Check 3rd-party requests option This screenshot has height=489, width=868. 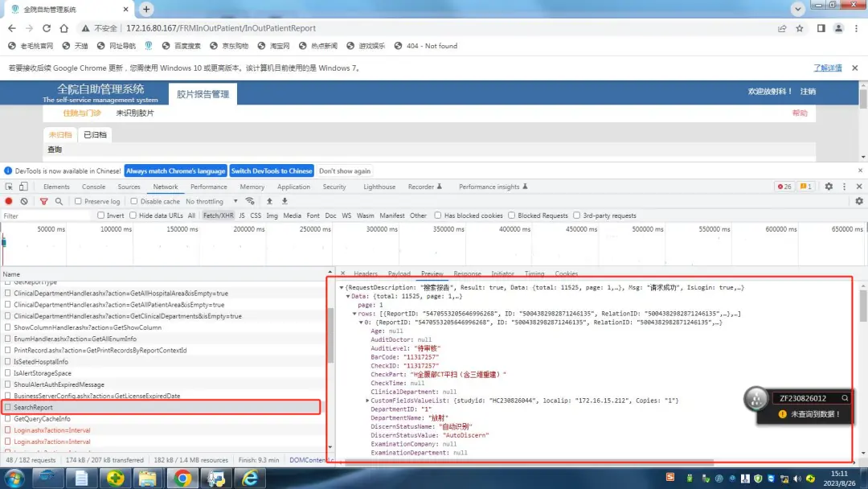pyautogui.click(x=577, y=216)
